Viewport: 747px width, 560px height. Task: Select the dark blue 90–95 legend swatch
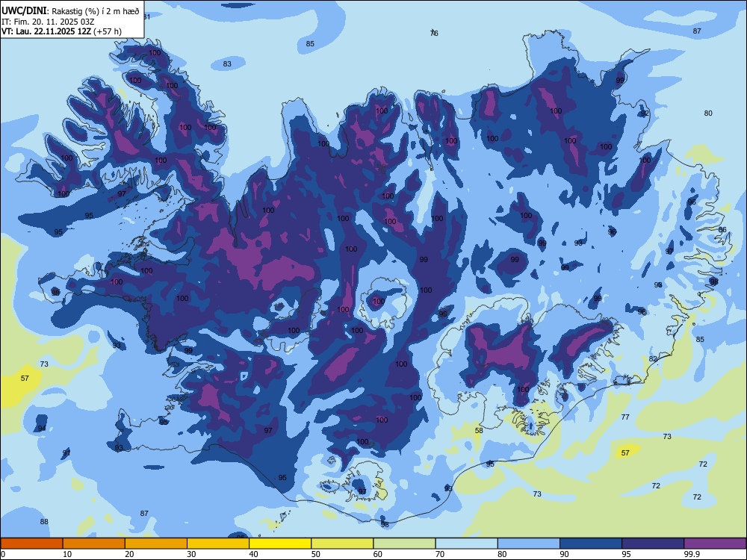pos(591,544)
